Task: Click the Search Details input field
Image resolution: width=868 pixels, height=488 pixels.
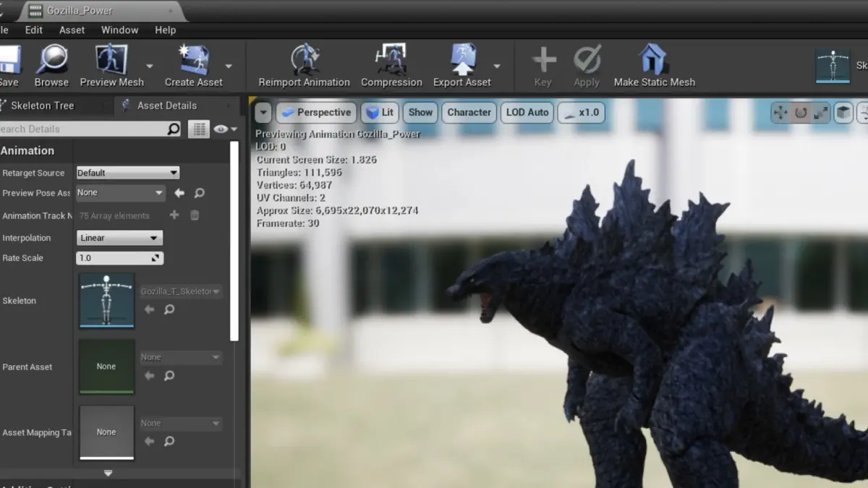Action: point(83,129)
